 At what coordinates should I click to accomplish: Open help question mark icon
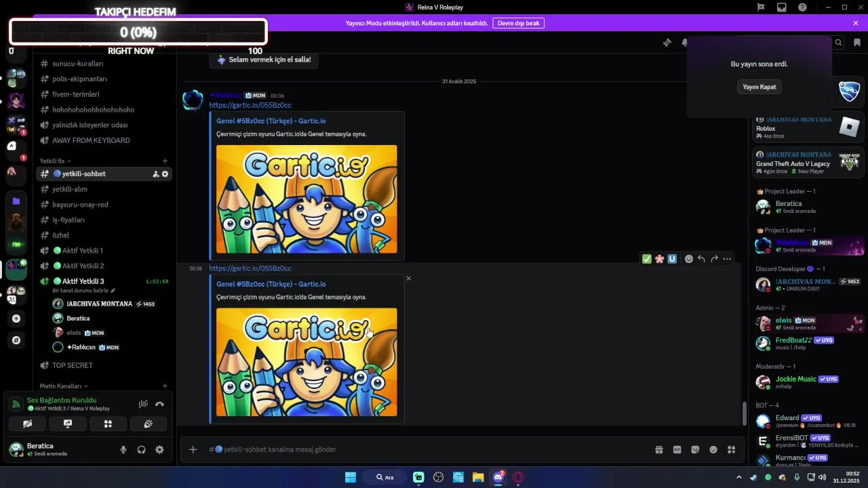point(803,7)
